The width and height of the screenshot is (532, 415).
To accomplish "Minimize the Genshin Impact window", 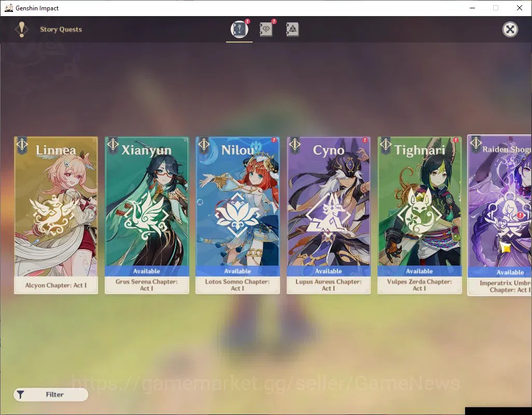I will (x=472, y=8).
